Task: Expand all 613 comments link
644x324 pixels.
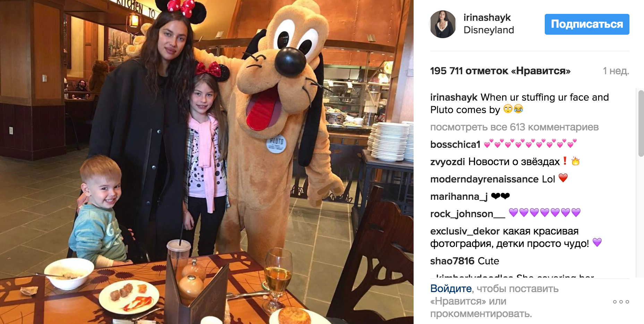Action: (x=514, y=127)
